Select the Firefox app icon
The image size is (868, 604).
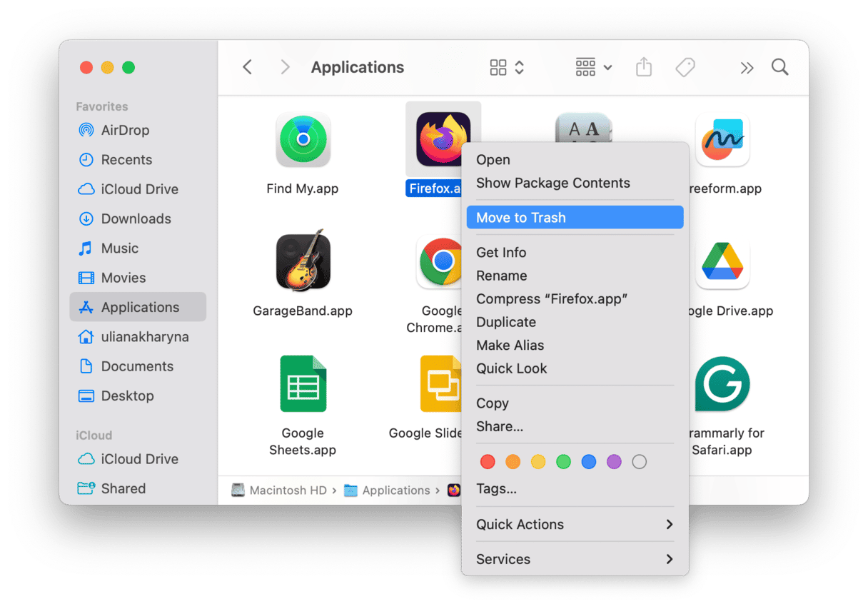[x=443, y=139]
